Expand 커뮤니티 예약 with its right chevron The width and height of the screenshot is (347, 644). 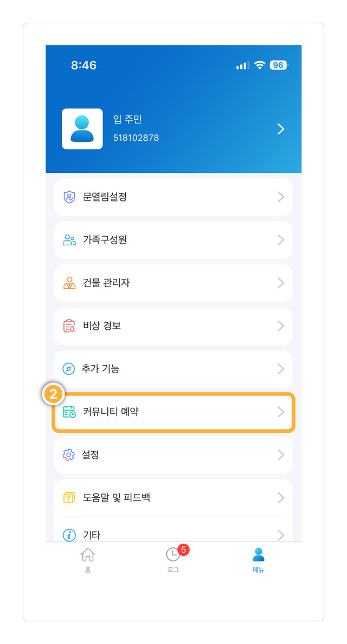[281, 412]
